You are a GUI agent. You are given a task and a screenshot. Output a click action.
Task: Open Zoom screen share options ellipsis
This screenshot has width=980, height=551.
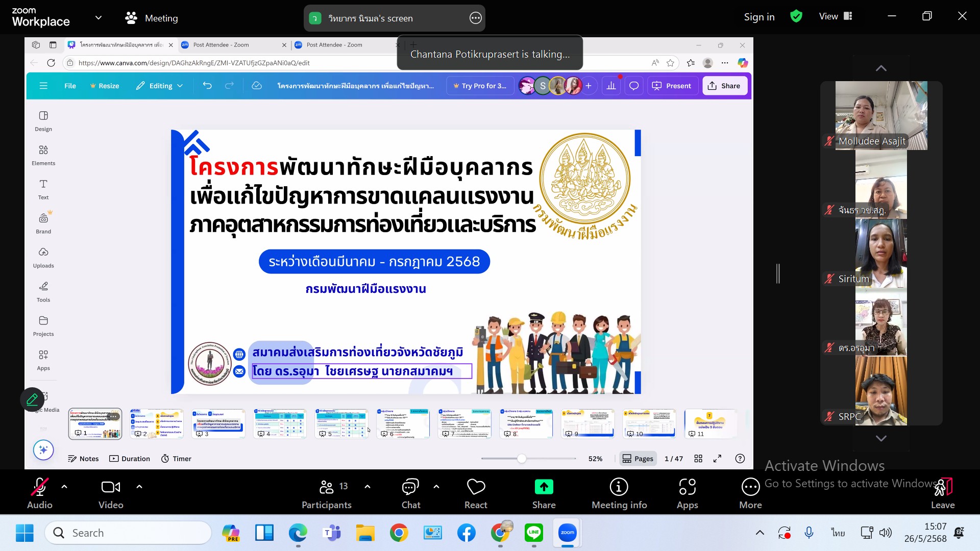(475, 18)
